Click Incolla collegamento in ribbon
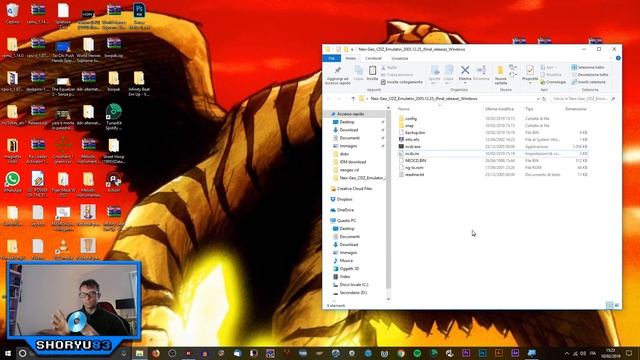This screenshot has height=360, width=640. [402, 82]
